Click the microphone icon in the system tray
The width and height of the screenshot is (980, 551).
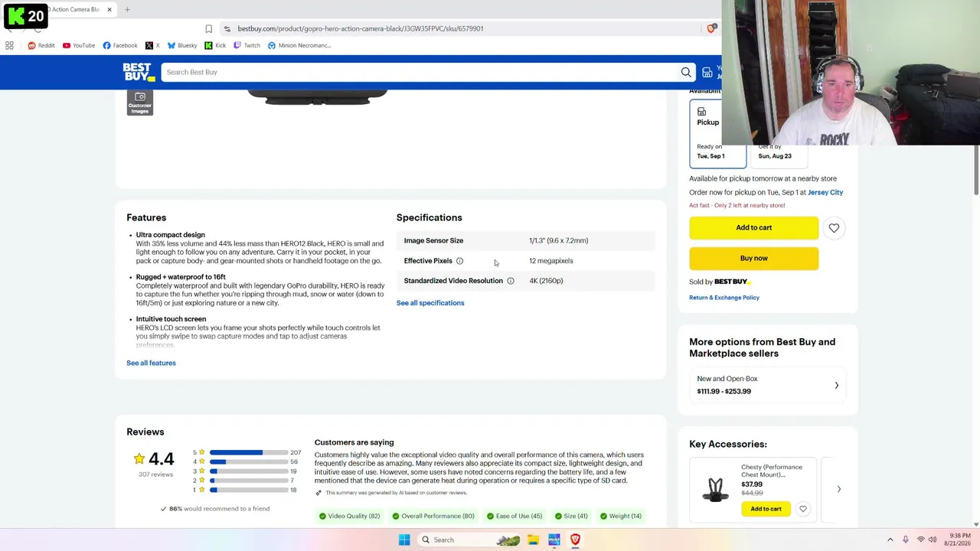[x=905, y=540]
